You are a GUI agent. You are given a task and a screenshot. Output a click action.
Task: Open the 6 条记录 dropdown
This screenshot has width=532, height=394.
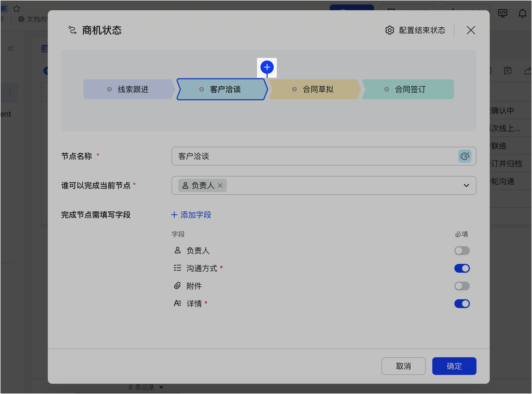146,387
